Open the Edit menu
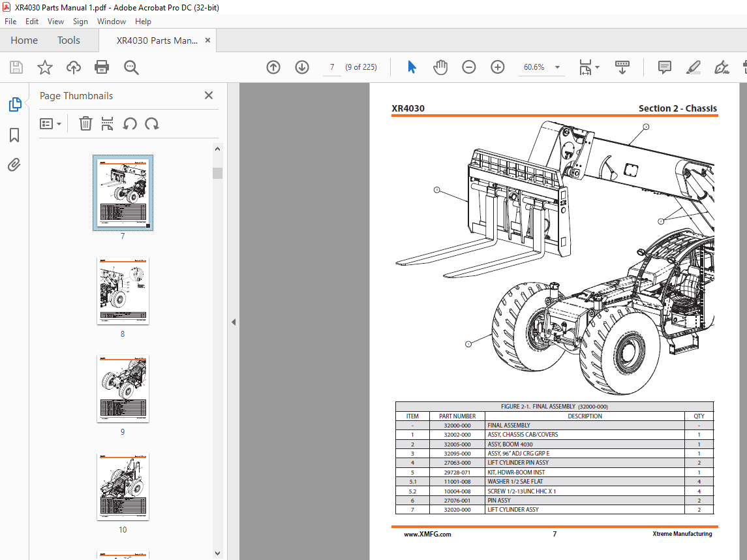The width and height of the screenshot is (747, 560). [x=32, y=22]
